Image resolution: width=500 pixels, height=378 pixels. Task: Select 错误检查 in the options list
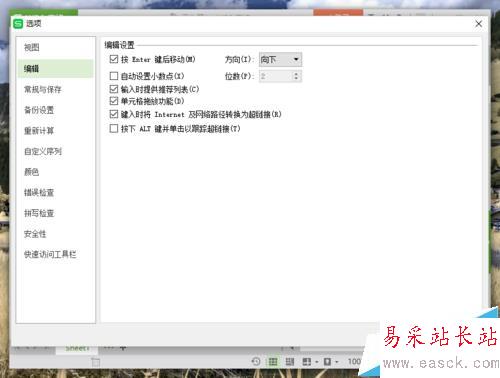[39, 192]
